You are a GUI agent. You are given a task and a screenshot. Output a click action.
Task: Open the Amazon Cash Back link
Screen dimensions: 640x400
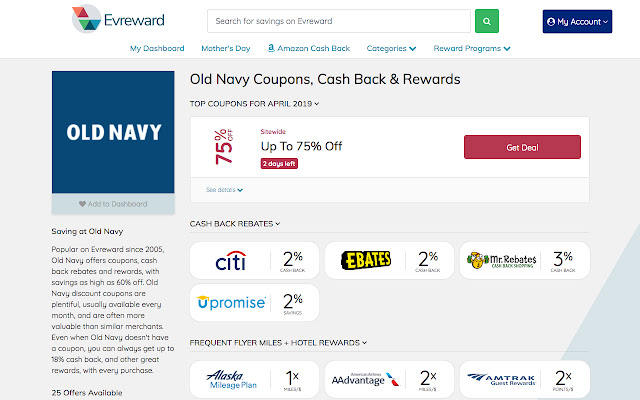coord(309,48)
